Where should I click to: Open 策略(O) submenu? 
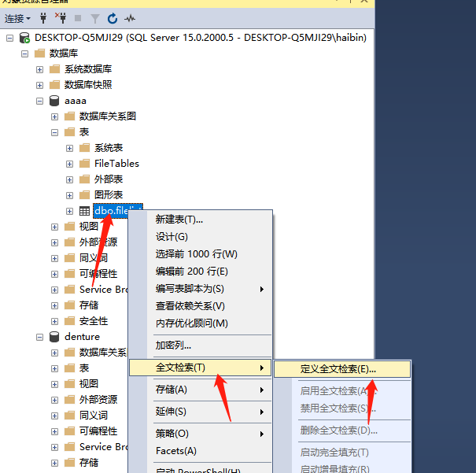(200, 434)
